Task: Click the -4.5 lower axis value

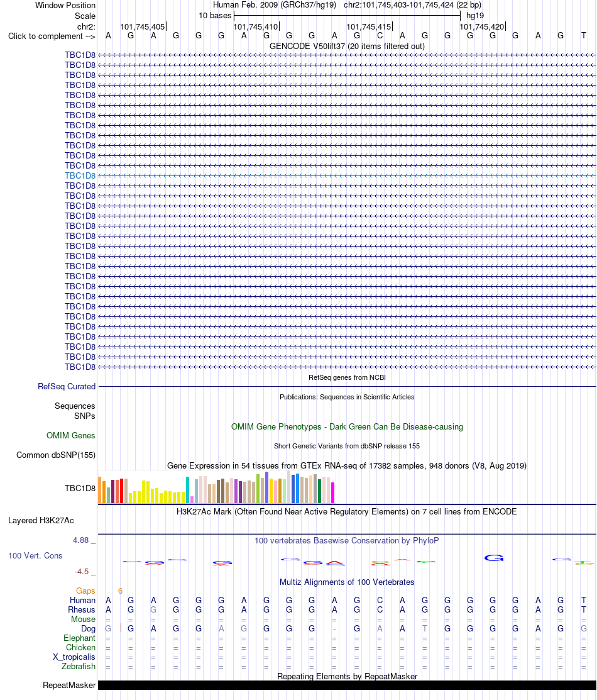Action: pos(82,572)
